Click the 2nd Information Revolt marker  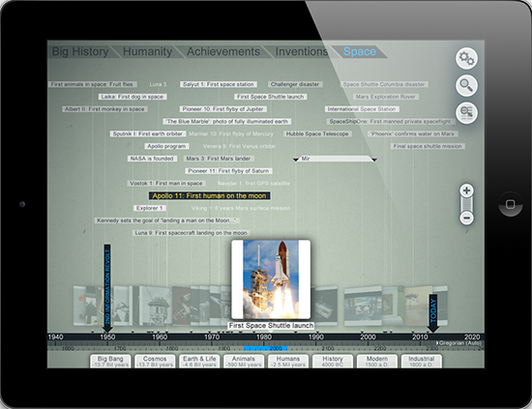coord(107,288)
